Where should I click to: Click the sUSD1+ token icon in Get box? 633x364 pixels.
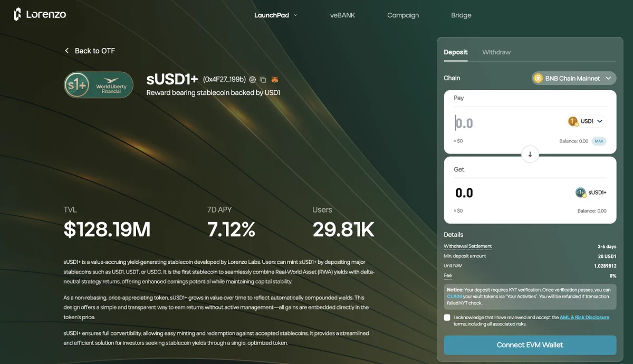point(581,193)
